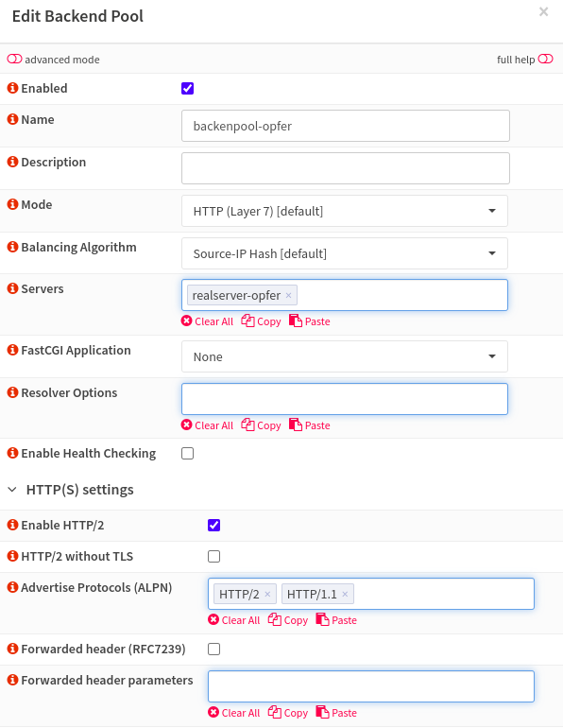Click the info icon beside FastCGI Application
The image size is (563, 728).
click(13, 350)
